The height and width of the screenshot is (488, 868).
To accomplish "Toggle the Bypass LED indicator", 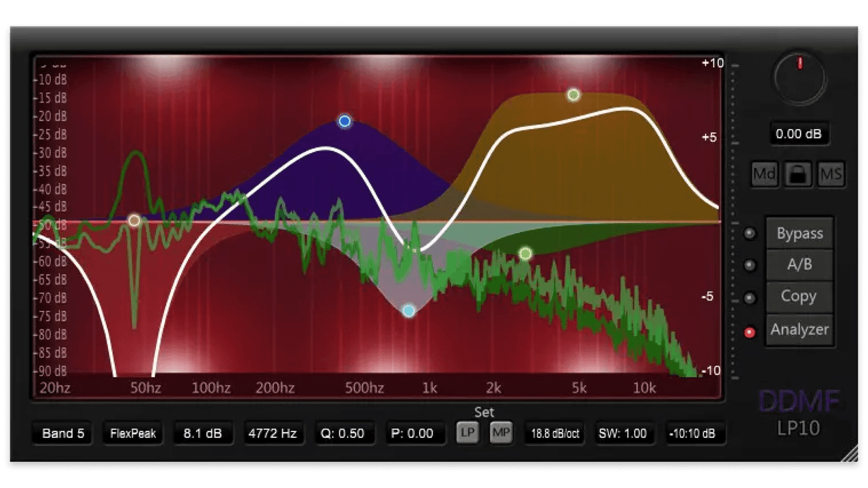I will pos(750,233).
